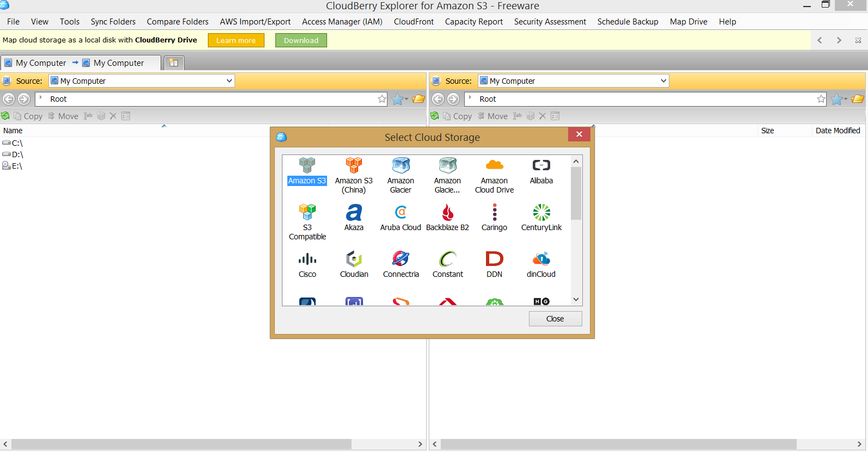
Task: Sort by Date Modified column header
Action: (838, 131)
